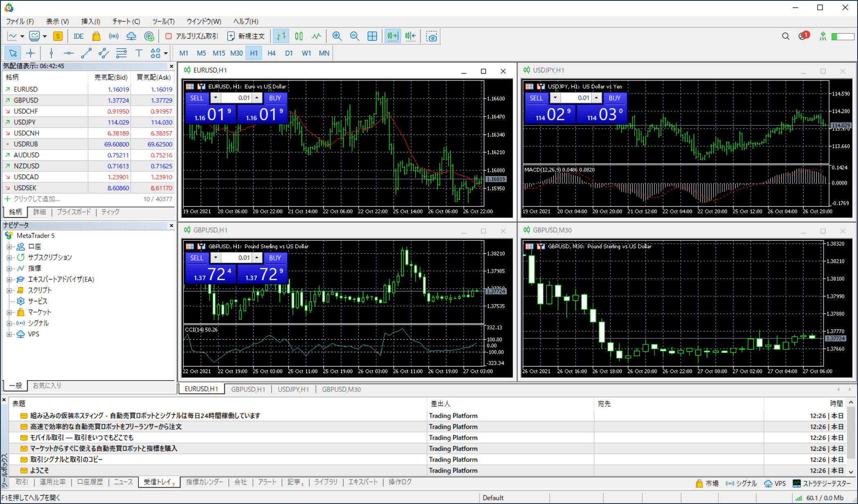The image size is (858, 504).
Task: Expand the 指標 navigator item
Action: tap(9, 269)
